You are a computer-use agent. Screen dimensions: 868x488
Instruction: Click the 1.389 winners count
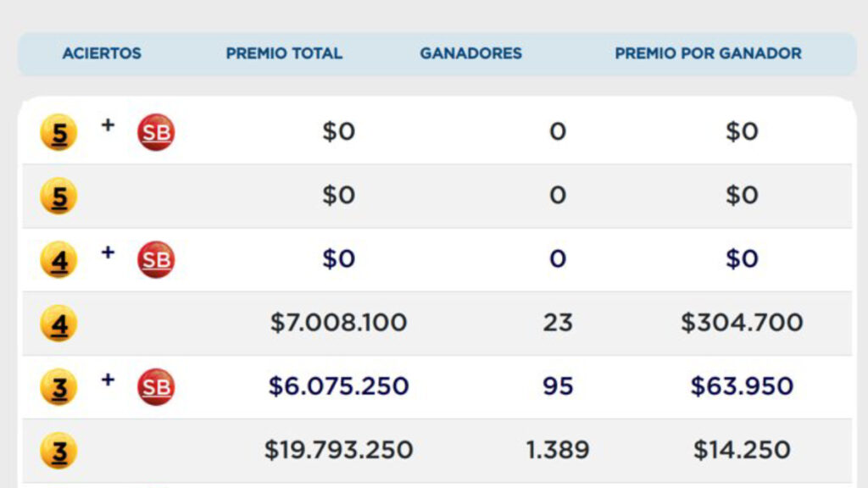[557, 450]
